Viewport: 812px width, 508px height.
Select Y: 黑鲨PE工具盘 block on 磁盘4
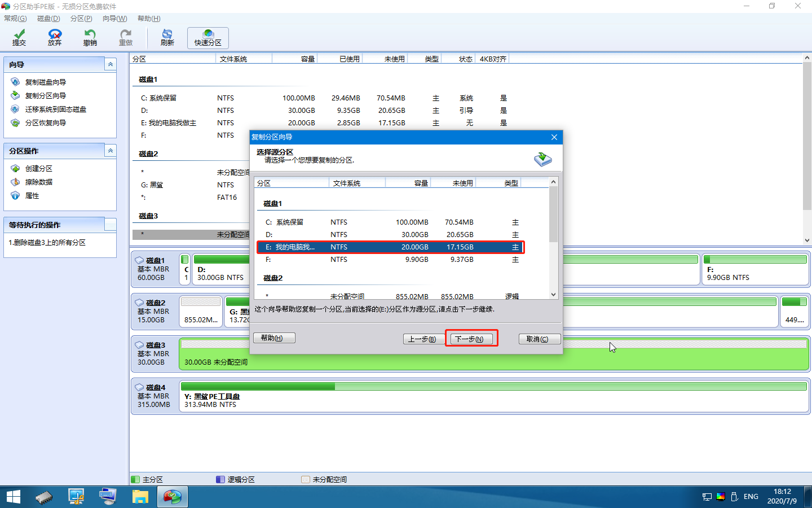(494, 396)
